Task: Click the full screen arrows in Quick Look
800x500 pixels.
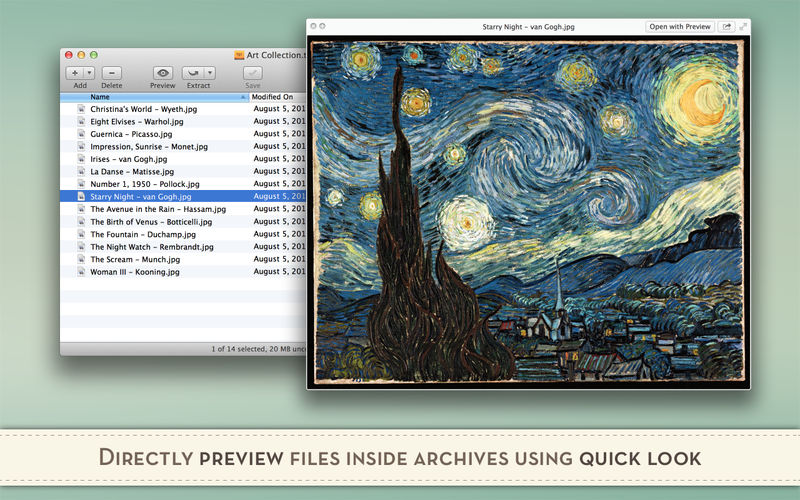Action: coord(743,27)
